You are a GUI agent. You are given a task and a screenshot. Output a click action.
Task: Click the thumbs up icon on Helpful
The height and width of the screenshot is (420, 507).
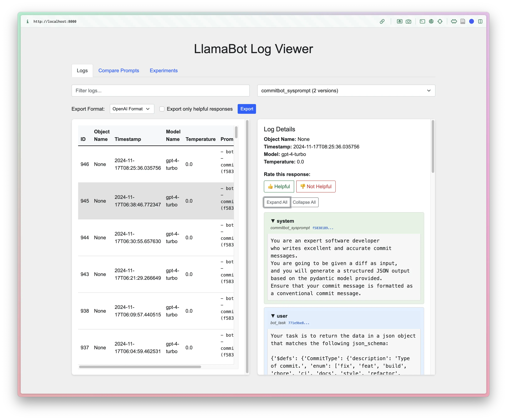point(270,186)
